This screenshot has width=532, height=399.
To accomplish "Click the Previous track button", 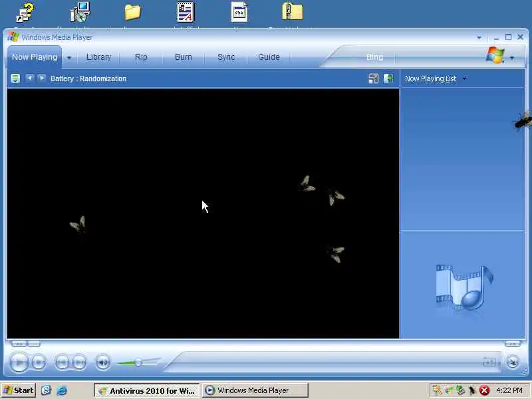I will pos(62,362).
